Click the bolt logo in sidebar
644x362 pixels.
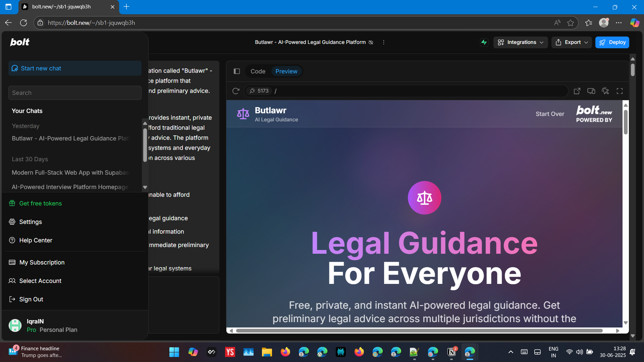[x=20, y=42]
